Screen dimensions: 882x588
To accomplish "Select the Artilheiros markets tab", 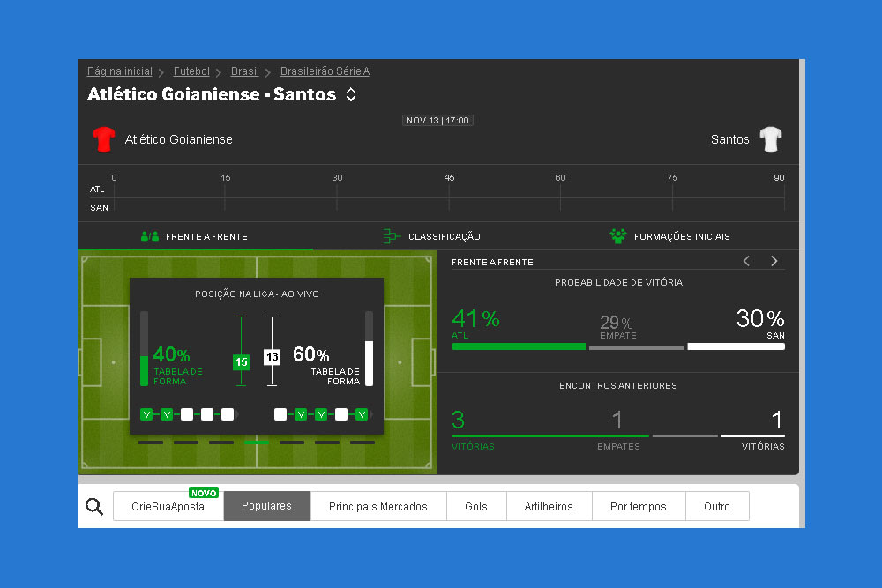I will 549,506.
